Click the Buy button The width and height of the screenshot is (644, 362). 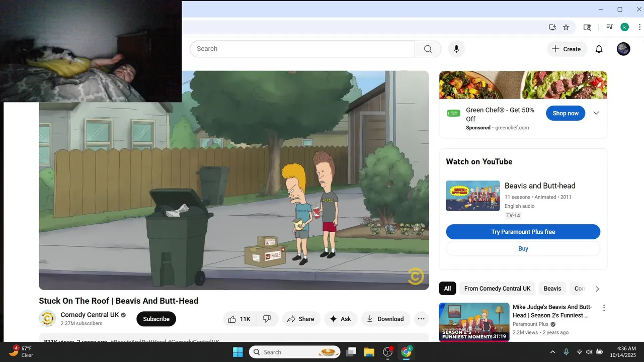(523, 249)
